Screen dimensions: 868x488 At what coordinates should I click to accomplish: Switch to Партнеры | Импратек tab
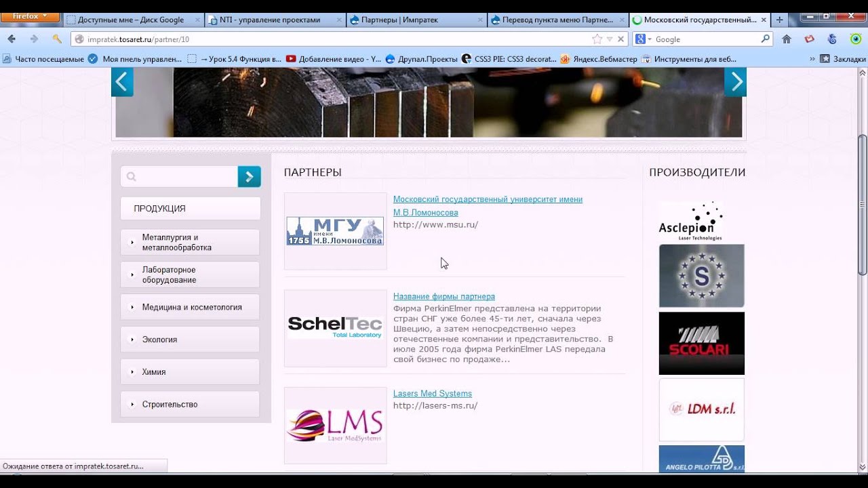click(x=416, y=20)
